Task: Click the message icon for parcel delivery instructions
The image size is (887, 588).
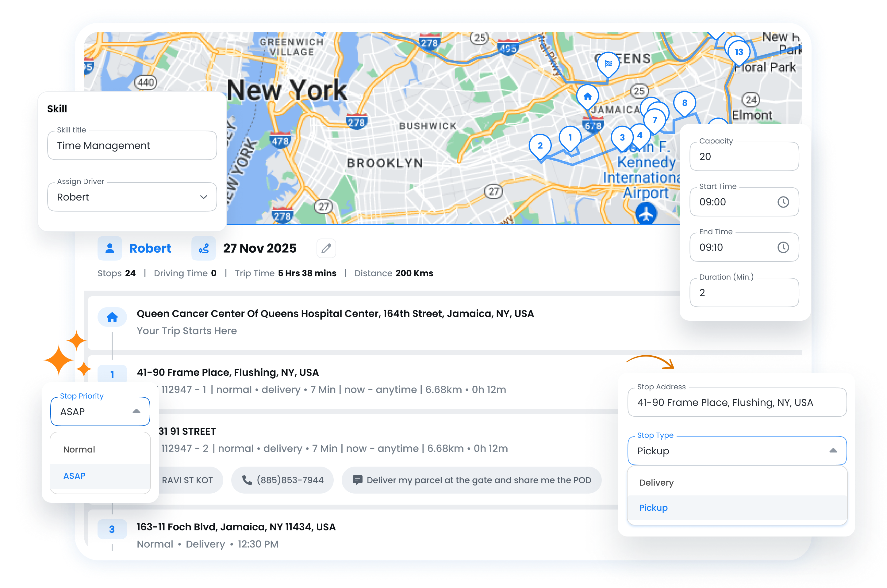Action: 357,479
